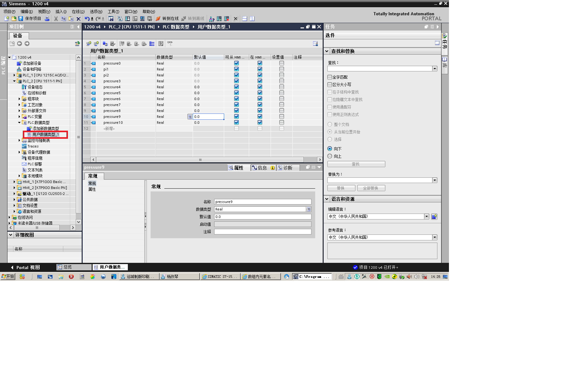
Task: Click the 注释 comment input field
Action: point(263,232)
